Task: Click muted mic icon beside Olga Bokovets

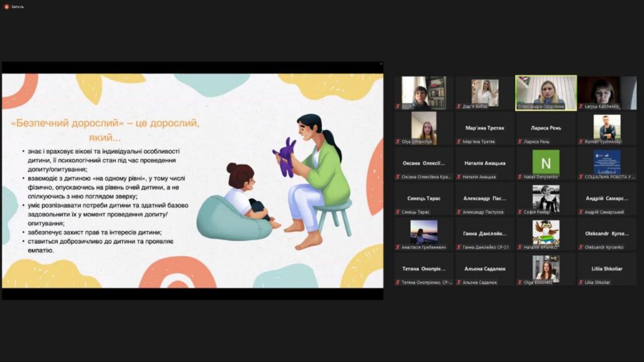Action: pyautogui.click(x=520, y=282)
